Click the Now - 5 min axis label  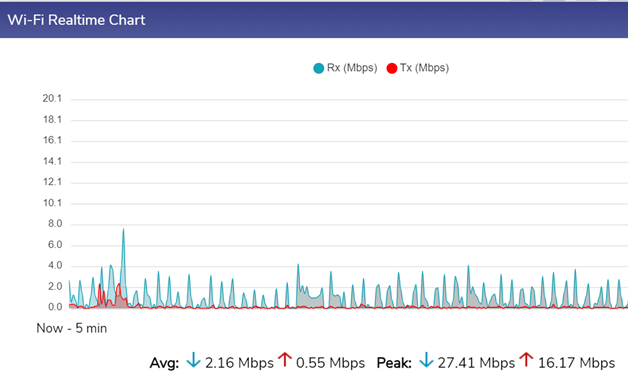point(72,329)
